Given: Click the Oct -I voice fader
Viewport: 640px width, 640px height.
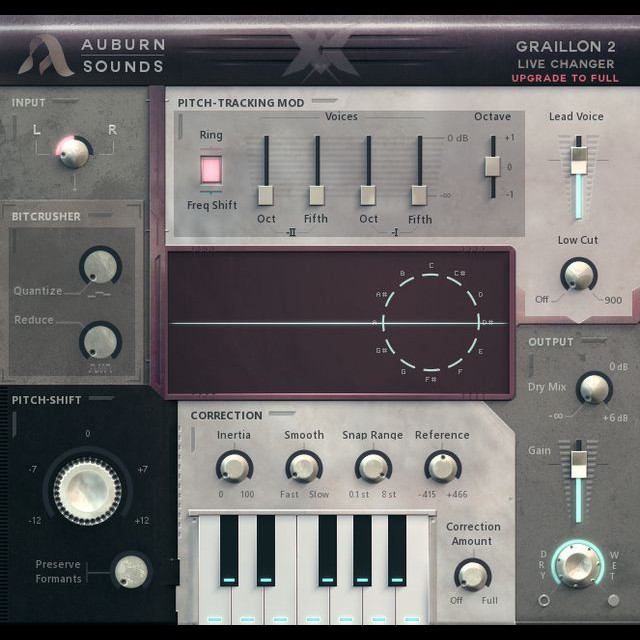Looking at the screenshot, I should (x=368, y=196).
